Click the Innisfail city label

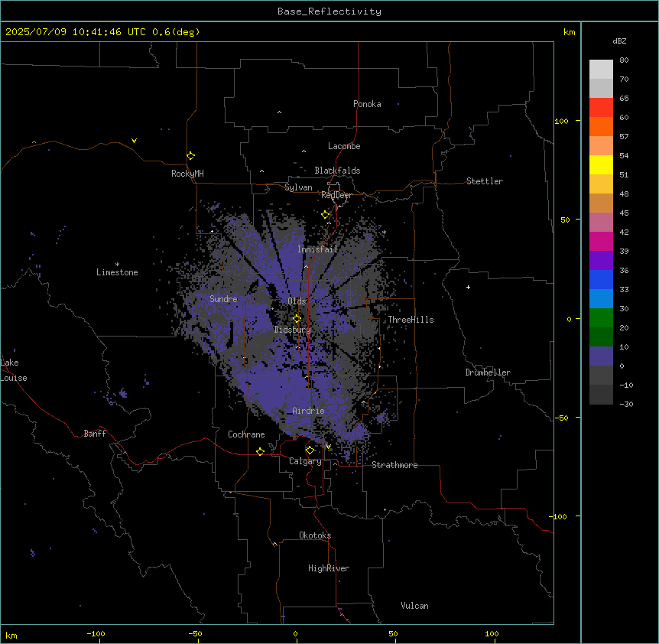318,249
